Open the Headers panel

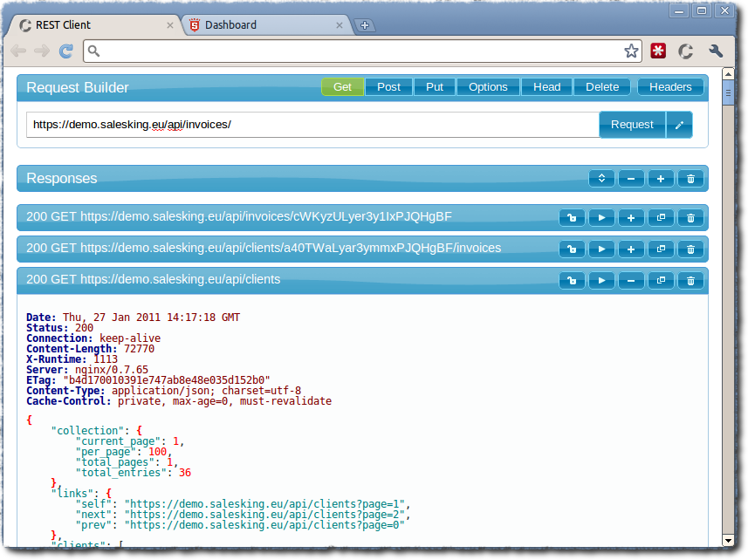pyautogui.click(x=670, y=87)
